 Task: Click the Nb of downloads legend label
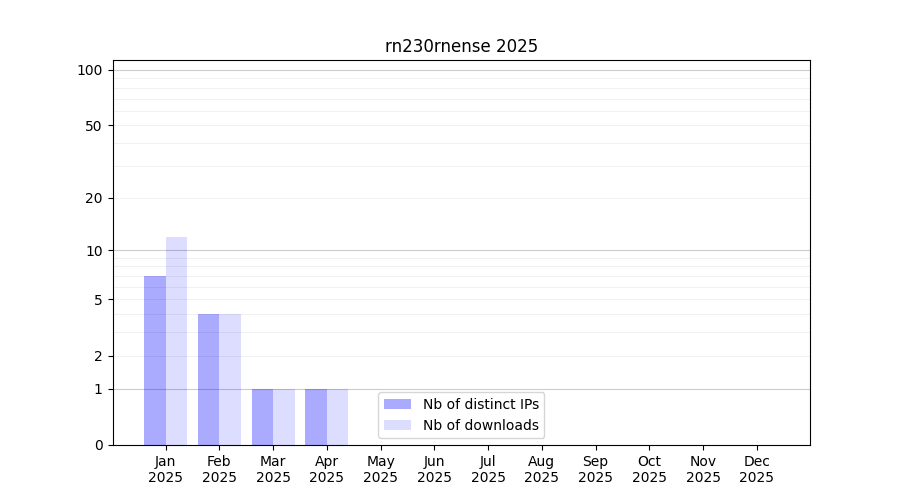coord(480,425)
